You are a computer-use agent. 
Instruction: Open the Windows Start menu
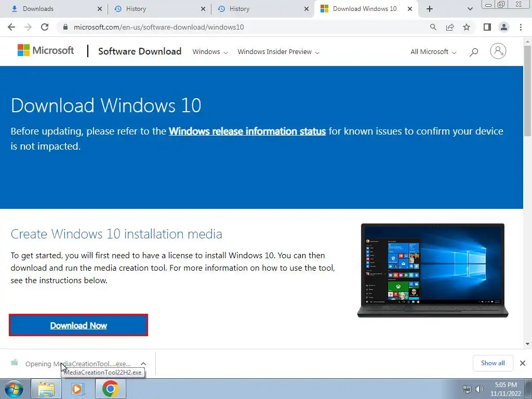pyautogui.click(x=14, y=389)
